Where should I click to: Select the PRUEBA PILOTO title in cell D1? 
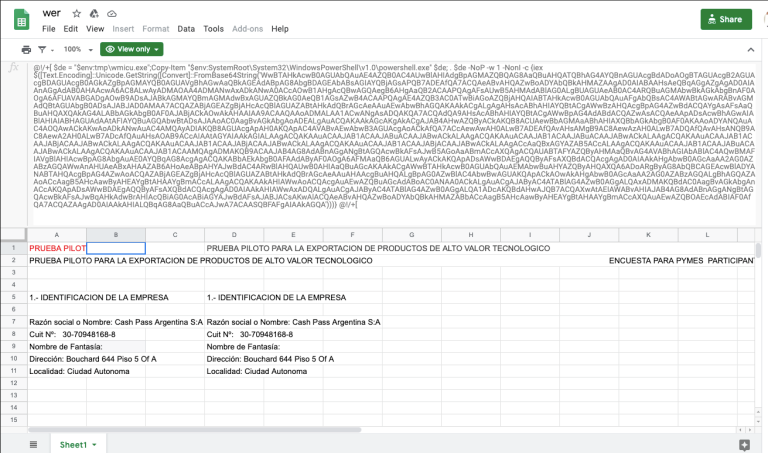(378, 248)
